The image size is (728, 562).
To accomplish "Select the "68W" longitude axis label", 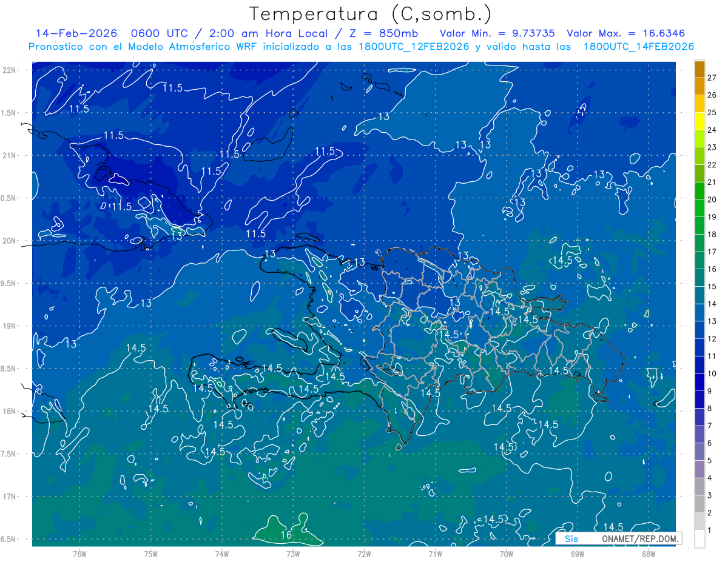I will [x=649, y=554].
